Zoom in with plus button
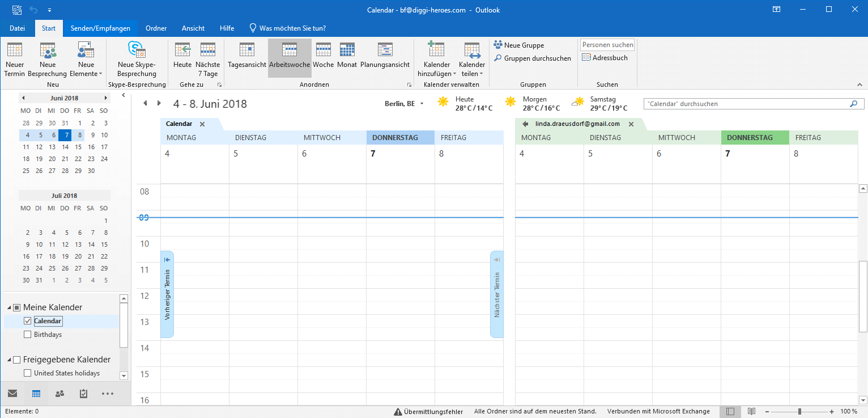This screenshot has width=868, height=418. coord(832,412)
